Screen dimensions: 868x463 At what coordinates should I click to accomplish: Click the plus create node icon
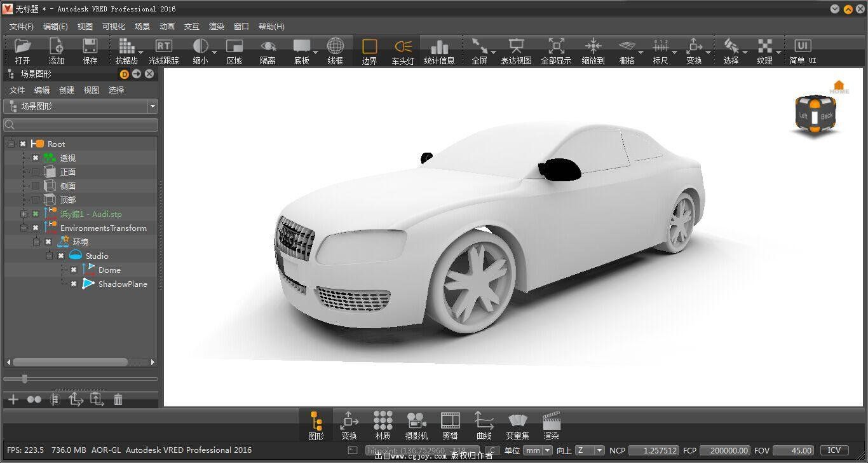[x=13, y=399]
